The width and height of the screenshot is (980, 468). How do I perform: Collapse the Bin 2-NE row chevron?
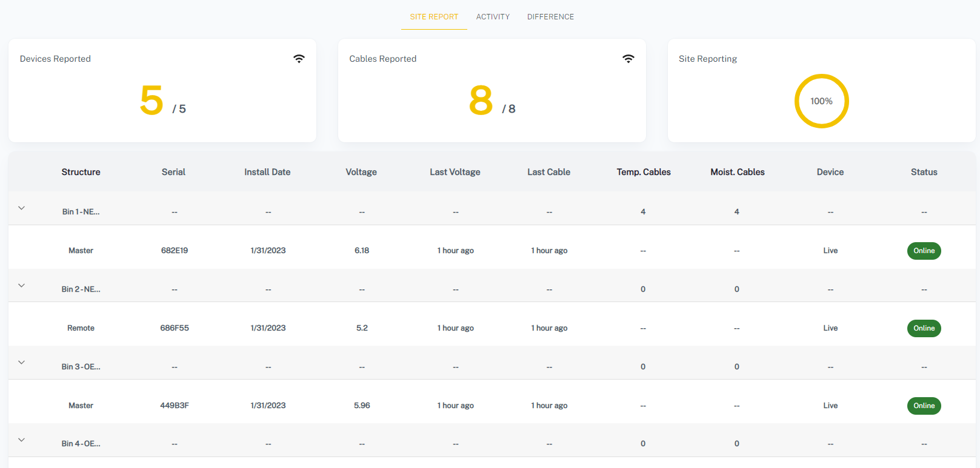tap(22, 286)
